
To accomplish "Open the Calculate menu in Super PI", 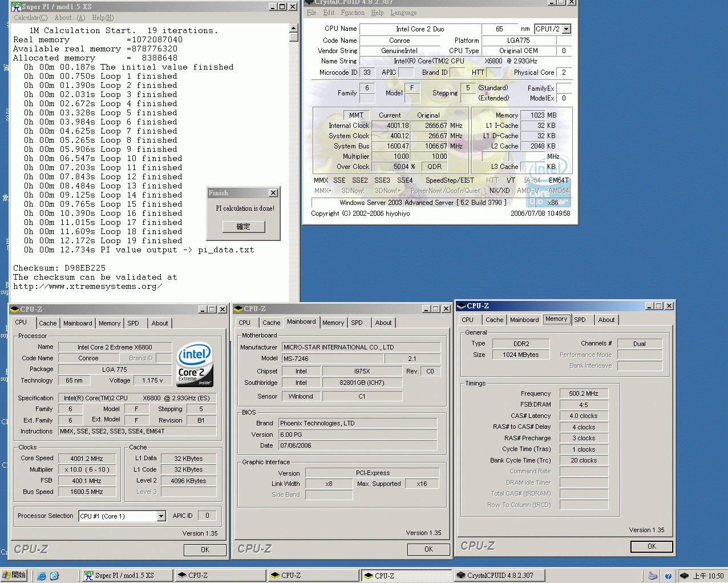I will [x=31, y=18].
